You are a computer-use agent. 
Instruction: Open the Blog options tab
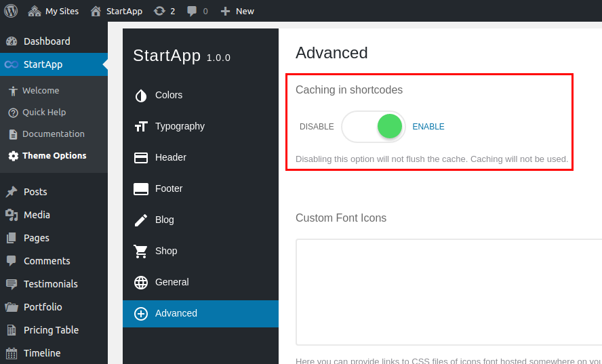click(x=201, y=220)
